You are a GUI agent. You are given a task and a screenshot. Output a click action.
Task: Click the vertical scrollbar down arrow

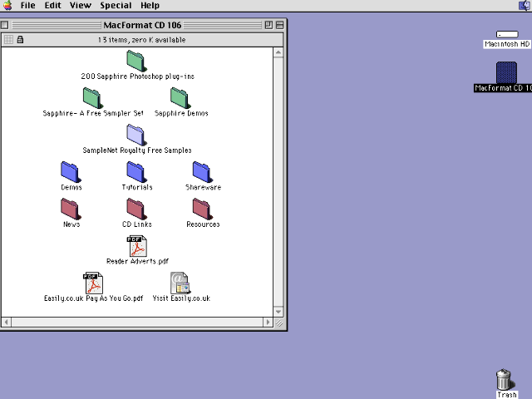[278, 312]
